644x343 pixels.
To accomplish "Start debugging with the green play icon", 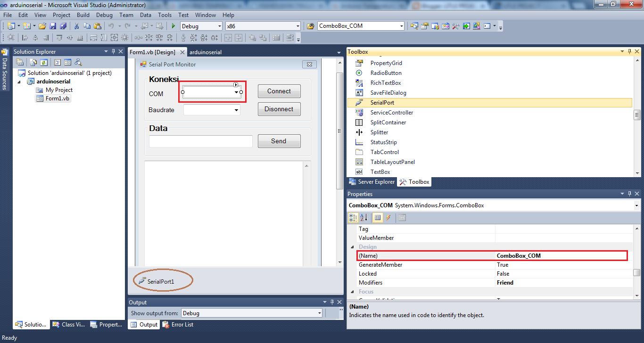I will click(173, 26).
